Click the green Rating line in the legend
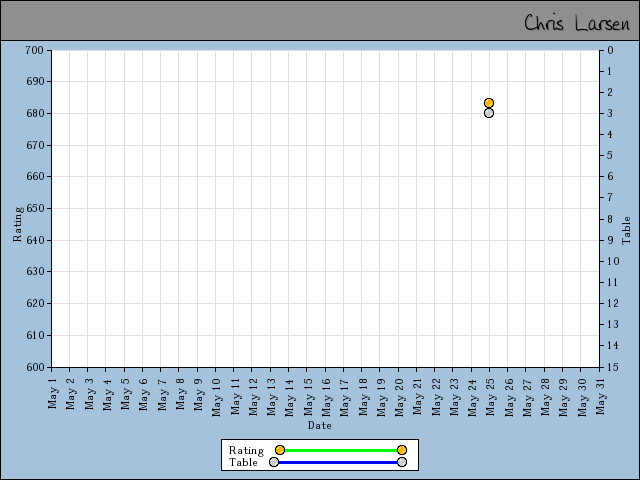 [340, 450]
